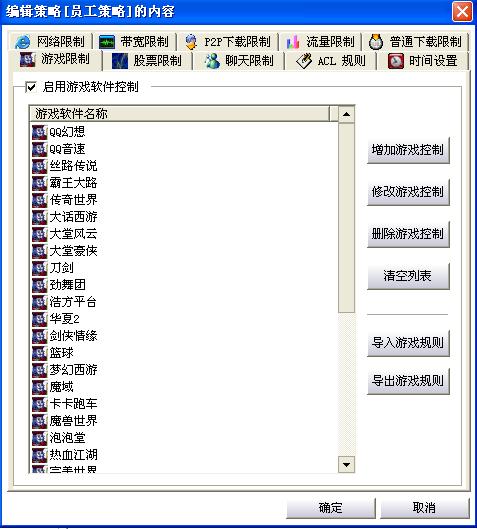This screenshot has height=529, width=477.
Task: Click the game icon beside QQ幻想
Action: point(39,132)
